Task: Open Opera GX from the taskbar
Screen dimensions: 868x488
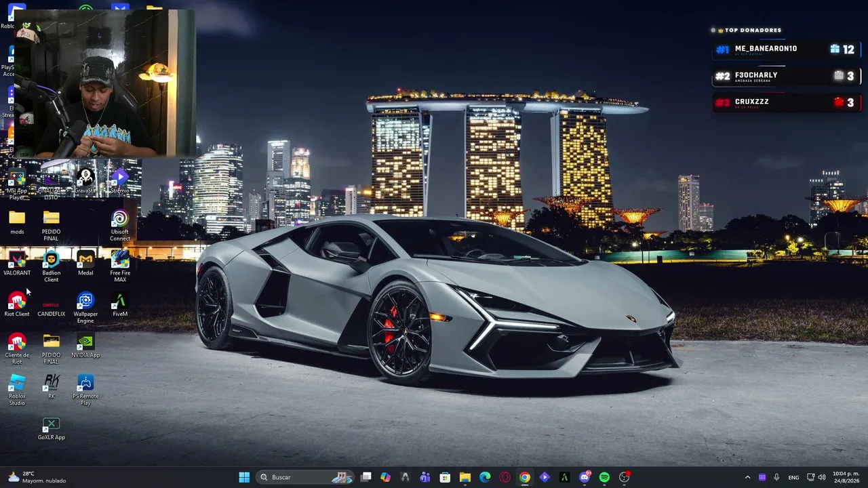Action: click(505, 477)
